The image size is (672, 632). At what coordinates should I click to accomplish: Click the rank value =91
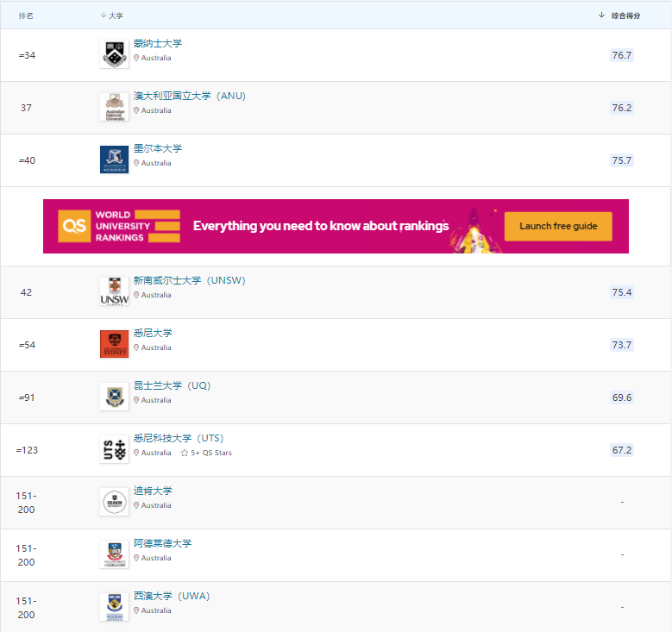coord(27,397)
